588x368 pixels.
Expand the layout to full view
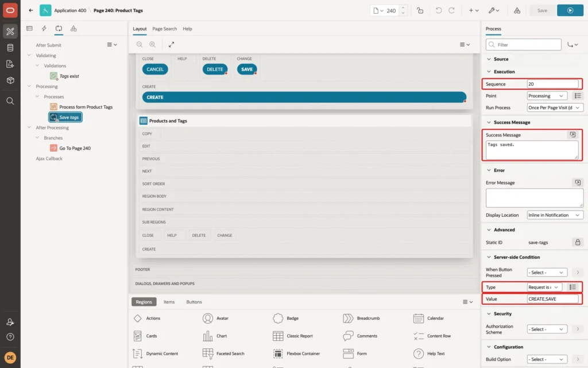[171, 44]
